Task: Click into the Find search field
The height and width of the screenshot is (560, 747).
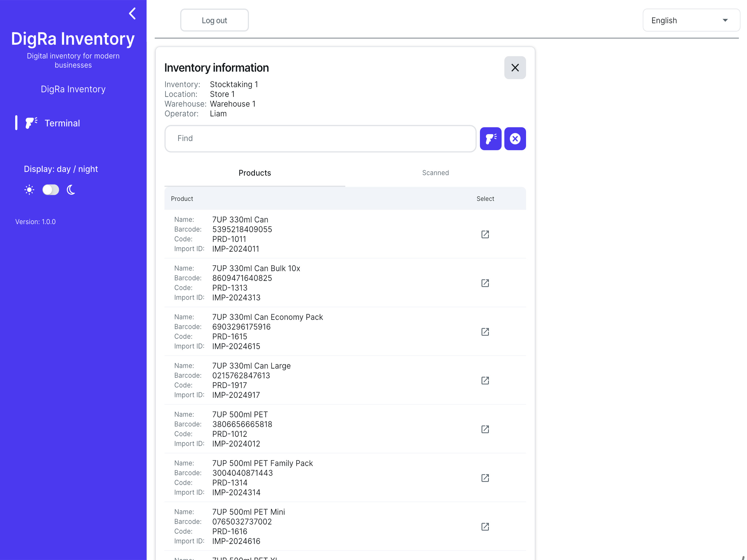Action: click(x=320, y=138)
